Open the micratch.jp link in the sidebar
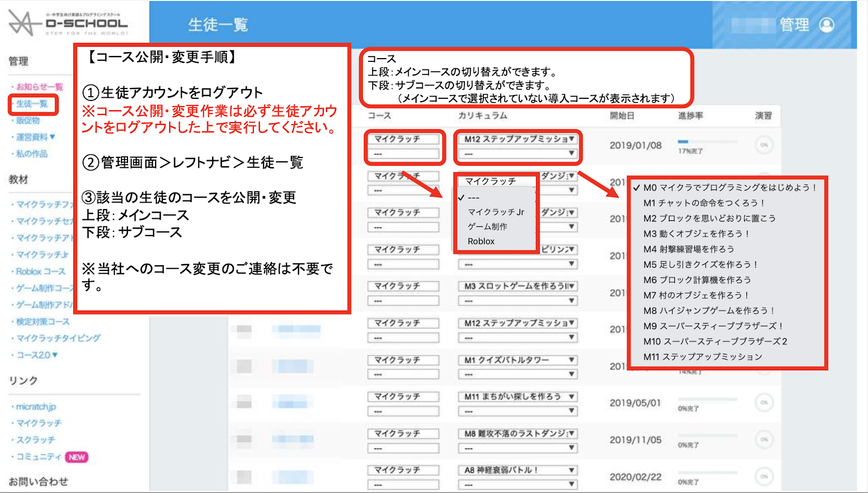The width and height of the screenshot is (868, 493). click(x=36, y=407)
